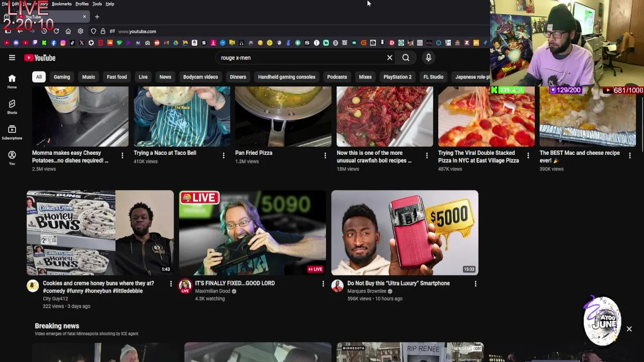Open the Reddit bookmark icon
644x362 pixels.
(x=157, y=43)
